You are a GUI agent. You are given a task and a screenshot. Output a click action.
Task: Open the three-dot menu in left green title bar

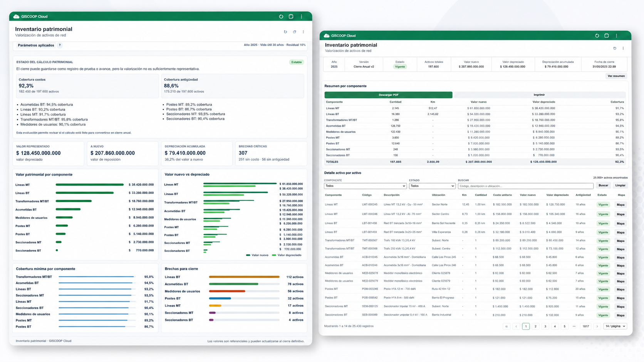(302, 17)
